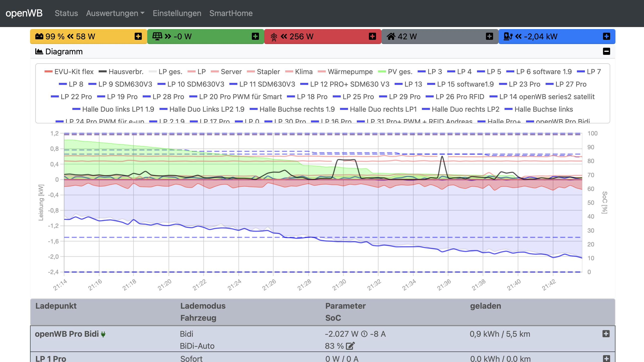Click the Wärmepumpe legend color swatch
The width and height of the screenshot is (644, 362).
[x=321, y=72]
